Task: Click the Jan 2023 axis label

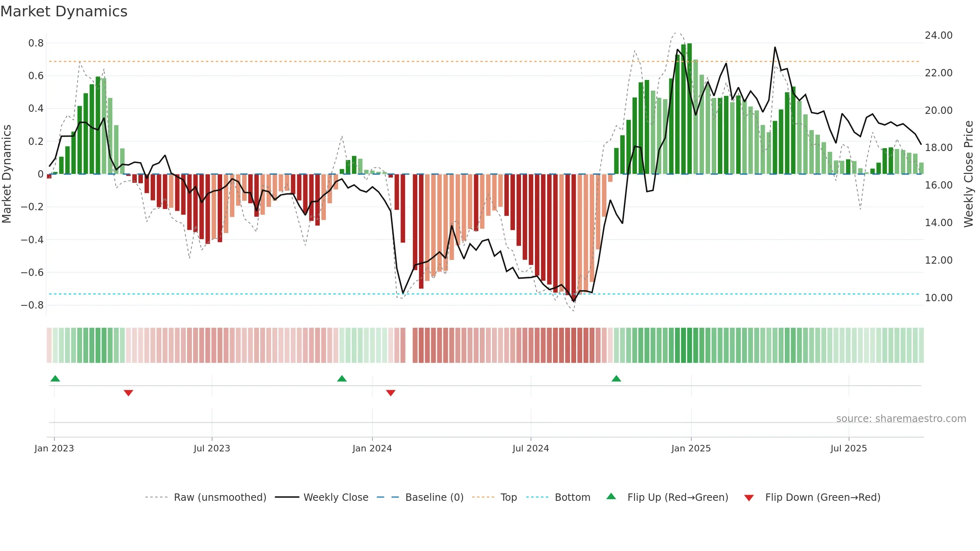Action: (54, 448)
